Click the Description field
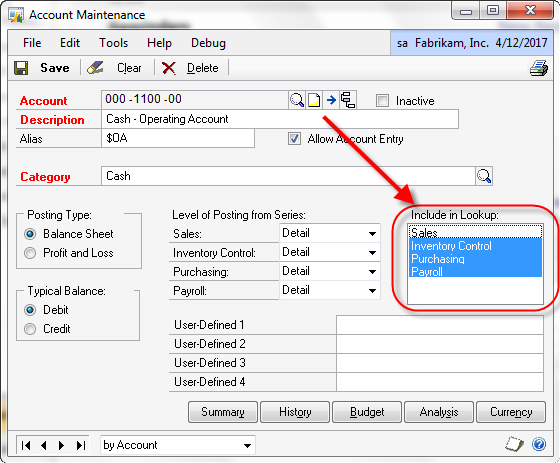Screen dimensions: 560x463 [x=280, y=119]
